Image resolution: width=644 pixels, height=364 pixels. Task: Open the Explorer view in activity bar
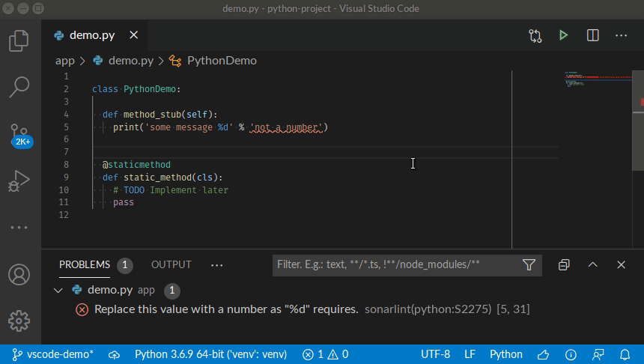point(19,40)
